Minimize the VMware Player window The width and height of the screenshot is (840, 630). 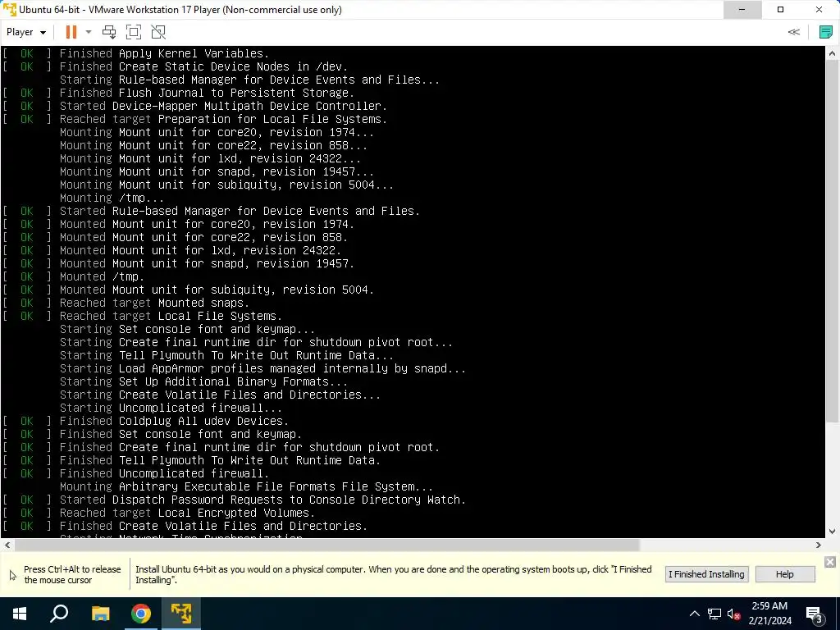(x=742, y=10)
